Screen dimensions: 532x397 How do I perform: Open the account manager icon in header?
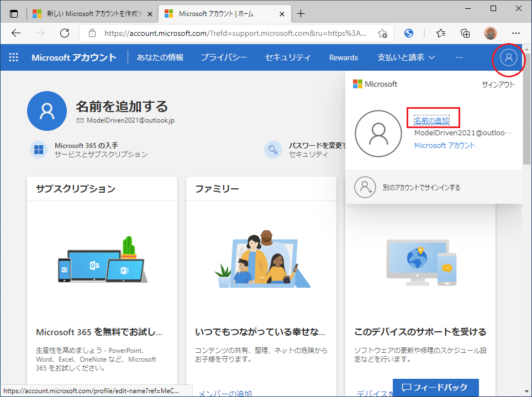pos(508,57)
